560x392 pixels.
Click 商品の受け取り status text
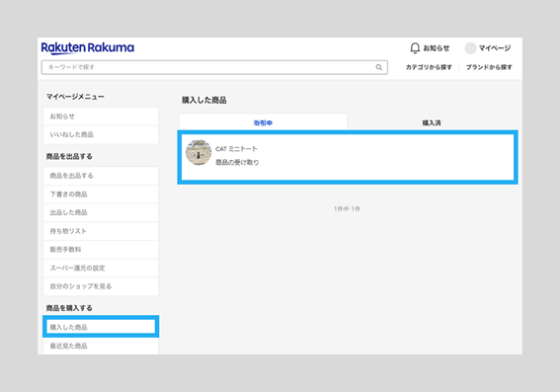click(x=237, y=163)
